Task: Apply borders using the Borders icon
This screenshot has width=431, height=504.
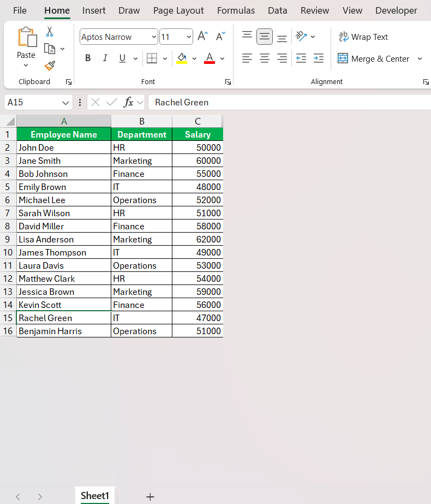Action: point(152,58)
